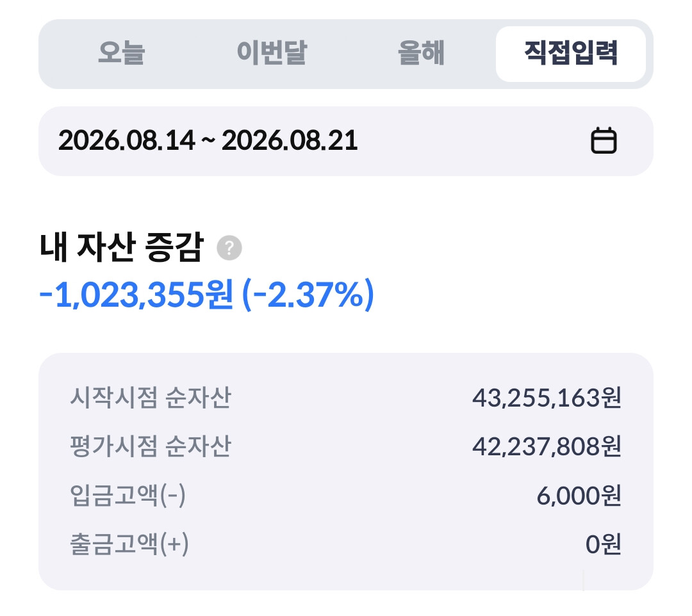Click the end date 2026.08.21
This screenshot has height=616, width=692.
point(290,141)
